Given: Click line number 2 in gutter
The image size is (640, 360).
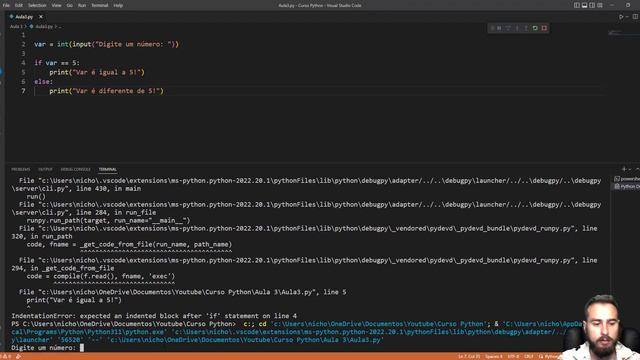Looking at the screenshot, I should click(x=23, y=44).
